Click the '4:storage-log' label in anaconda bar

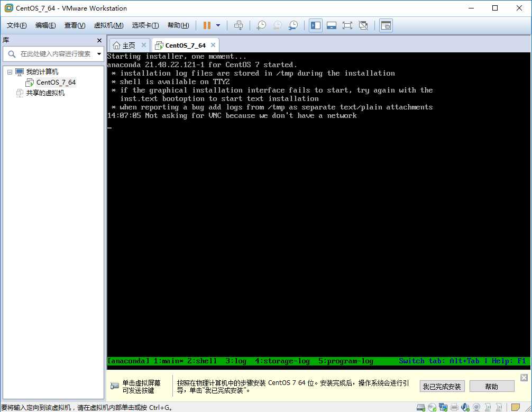pos(282,361)
